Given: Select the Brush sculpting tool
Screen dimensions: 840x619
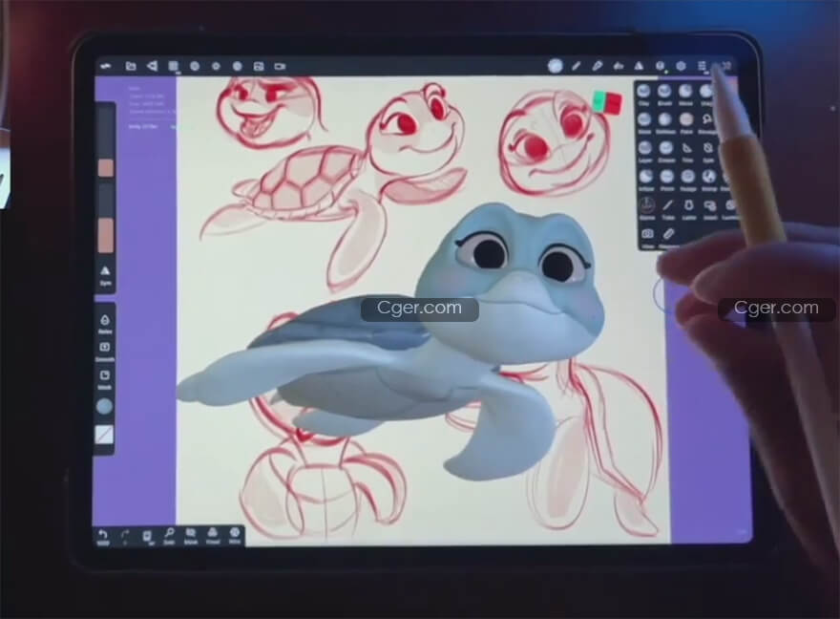Looking at the screenshot, I should coord(664,94).
